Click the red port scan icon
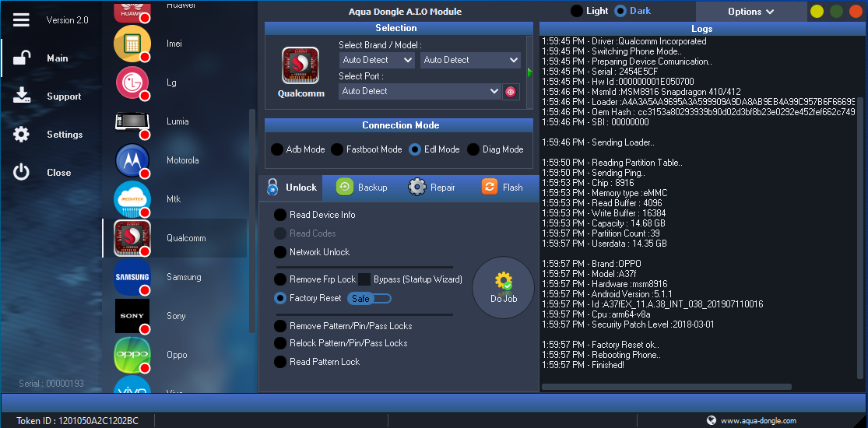 click(x=510, y=92)
